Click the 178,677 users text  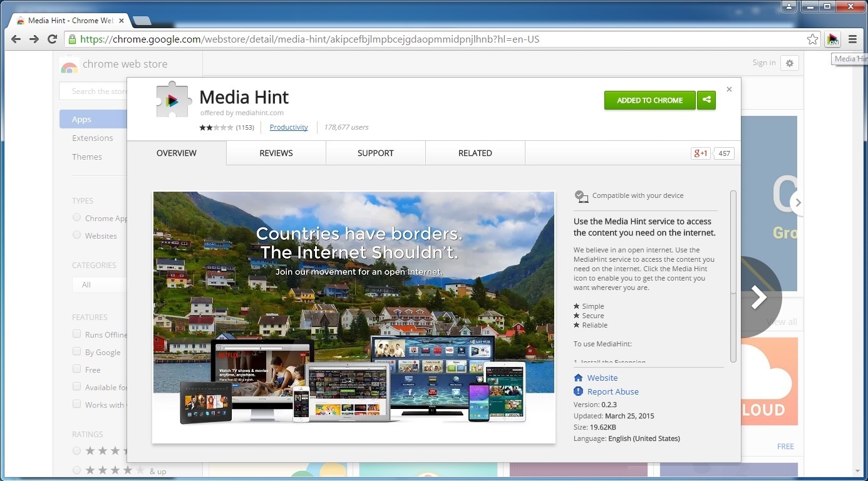[x=346, y=127]
